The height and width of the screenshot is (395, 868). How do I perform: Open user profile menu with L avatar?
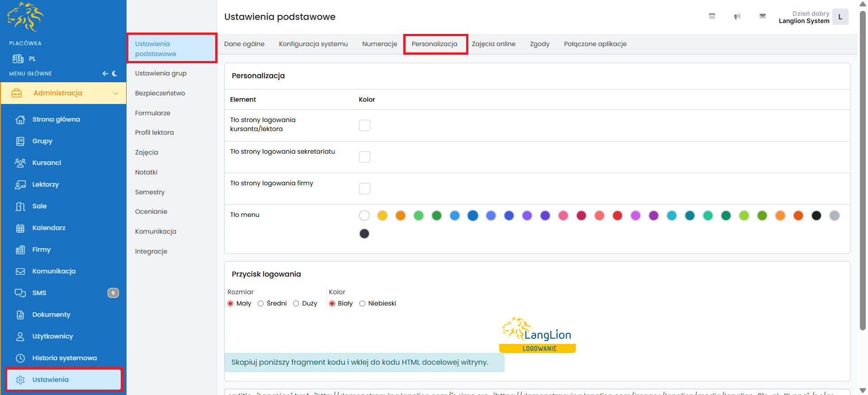click(x=840, y=17)
